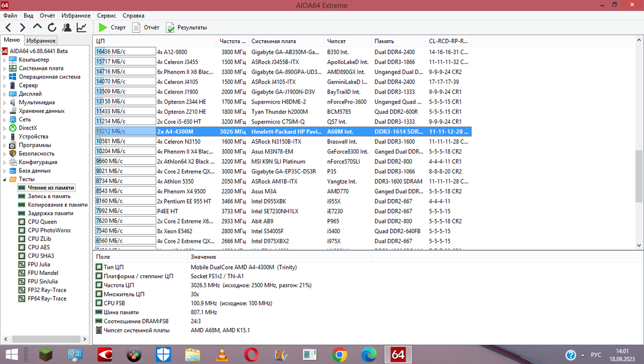Open the CPU PhotoWorxx benchmark
Screen dimensions: 644x364
(x=49, y=230)
